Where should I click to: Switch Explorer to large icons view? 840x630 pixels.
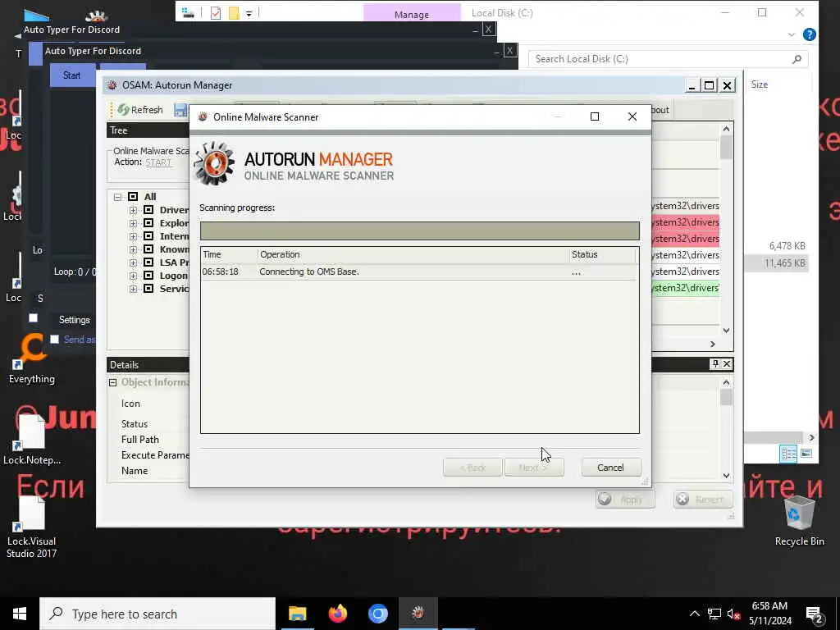(x=806, y=454)
